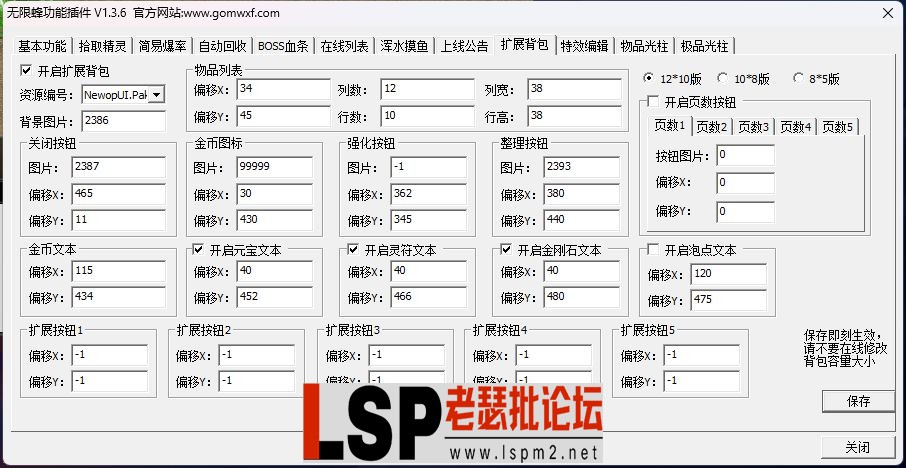
Task: Click the 列数 input field
Action: [428, 90]
